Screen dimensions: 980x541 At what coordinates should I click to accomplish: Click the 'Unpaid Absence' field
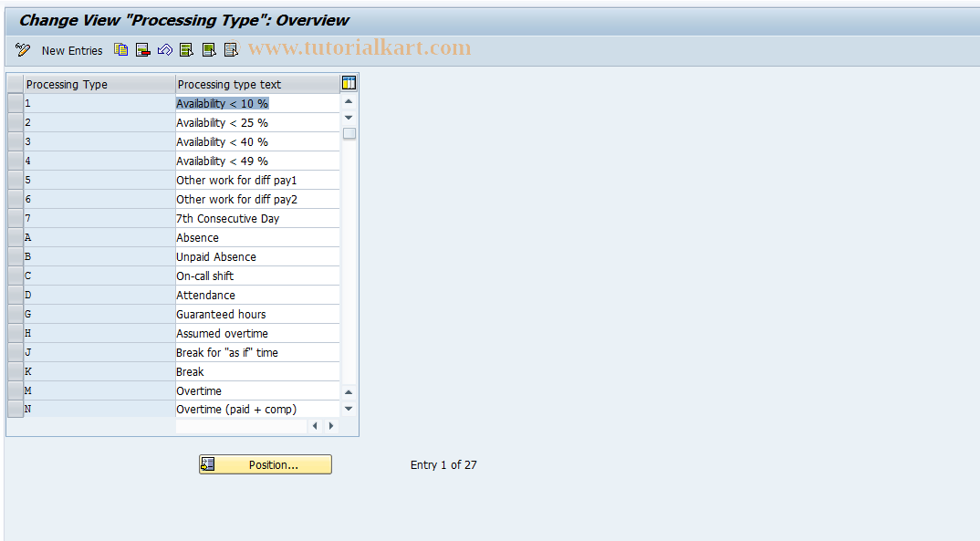(x=257, y=256)
